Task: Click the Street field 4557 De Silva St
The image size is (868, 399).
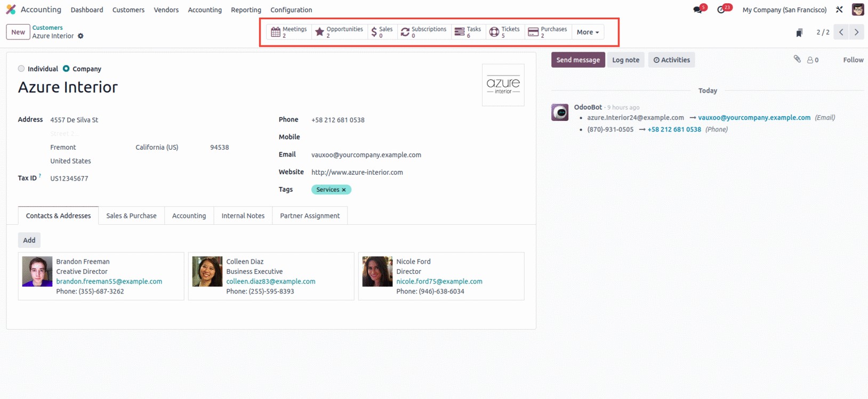Action: click(x=74, y=120)
